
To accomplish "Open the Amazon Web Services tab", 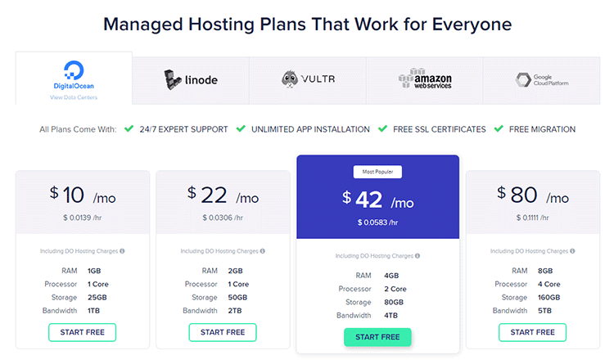I will pyautogui.click(x=424, y=80).
